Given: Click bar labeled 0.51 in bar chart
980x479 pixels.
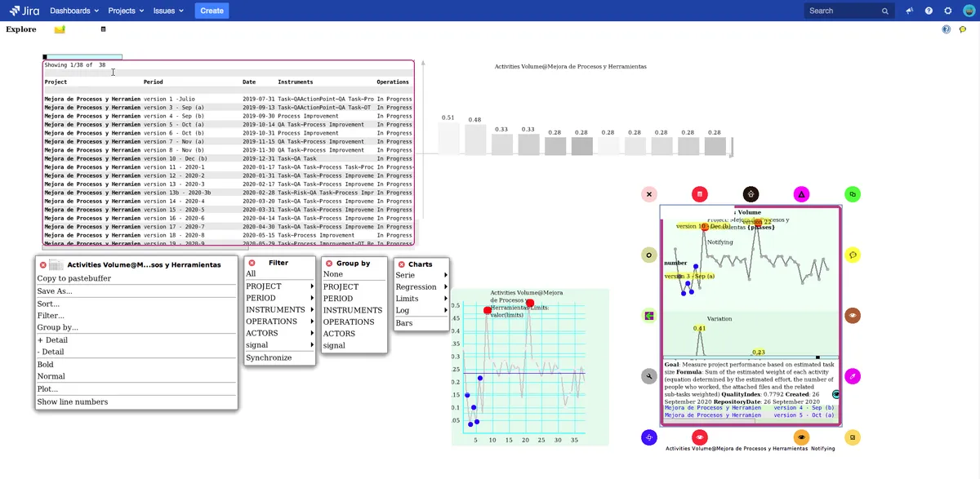Looking at the screenshot, I should point(449,139).
